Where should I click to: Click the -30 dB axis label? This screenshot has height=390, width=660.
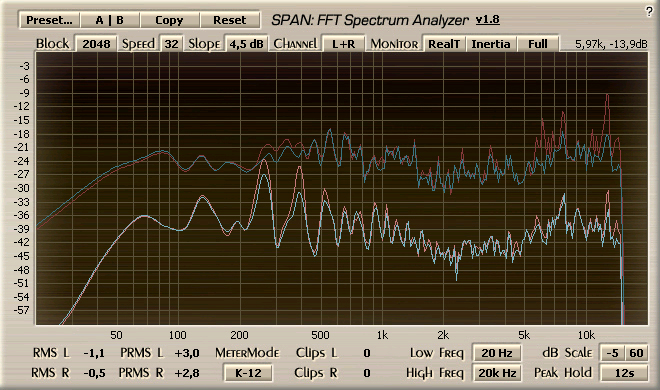[21, 188]
